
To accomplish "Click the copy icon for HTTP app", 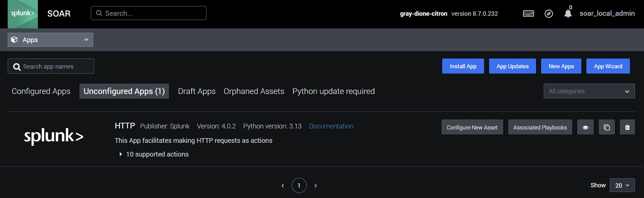I will [606, 127].
